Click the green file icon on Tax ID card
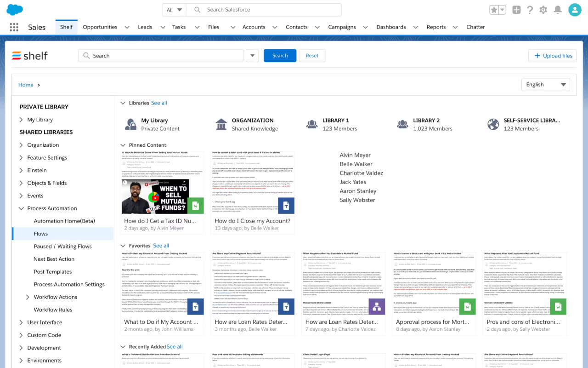 click(196, 206)
